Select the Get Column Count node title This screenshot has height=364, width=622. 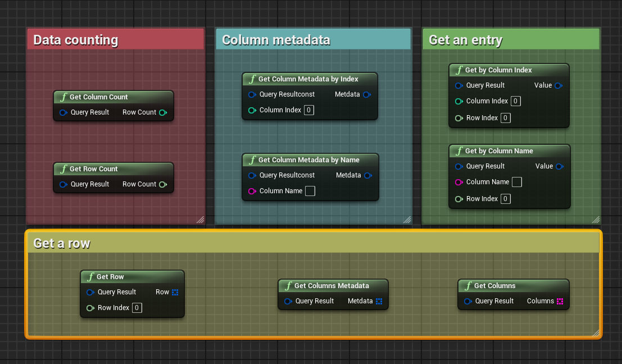pyautogui.click(x=99, y=97)
